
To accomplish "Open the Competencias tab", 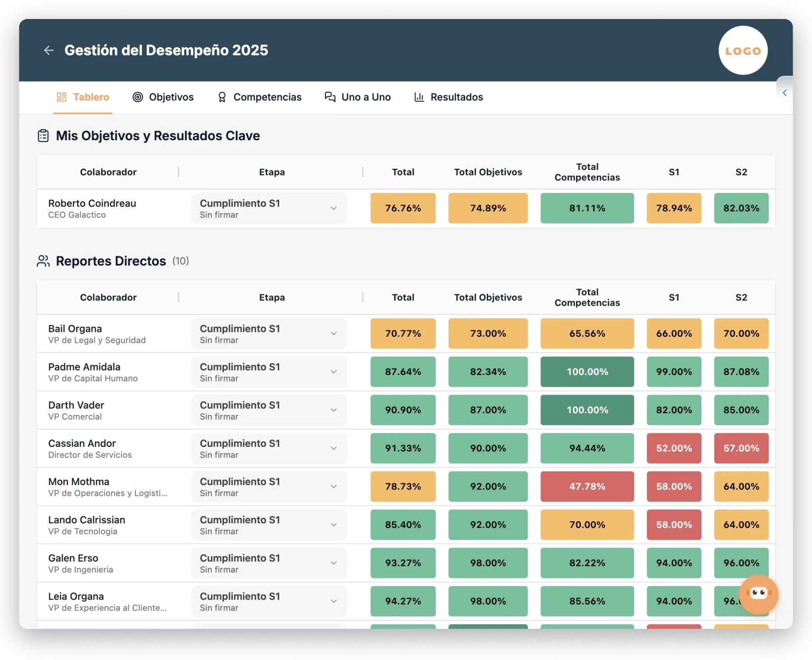I will click(x=259, y=97).
